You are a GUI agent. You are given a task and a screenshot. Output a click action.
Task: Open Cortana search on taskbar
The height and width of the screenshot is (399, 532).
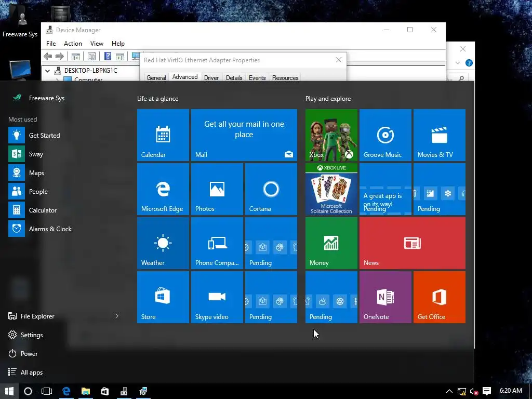[28, 391]
